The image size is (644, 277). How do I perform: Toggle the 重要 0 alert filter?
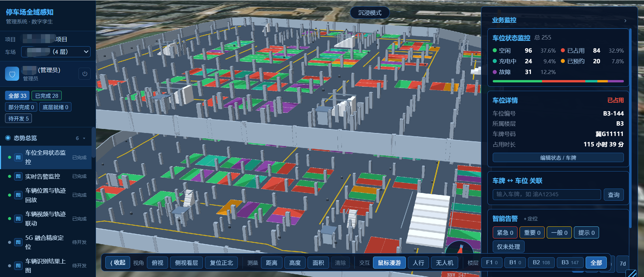(532, 233)
